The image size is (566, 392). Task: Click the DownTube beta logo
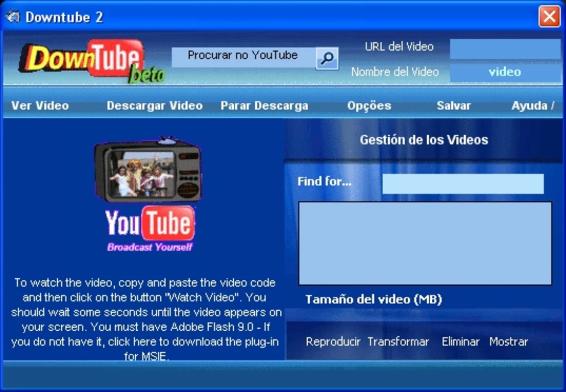92,61
